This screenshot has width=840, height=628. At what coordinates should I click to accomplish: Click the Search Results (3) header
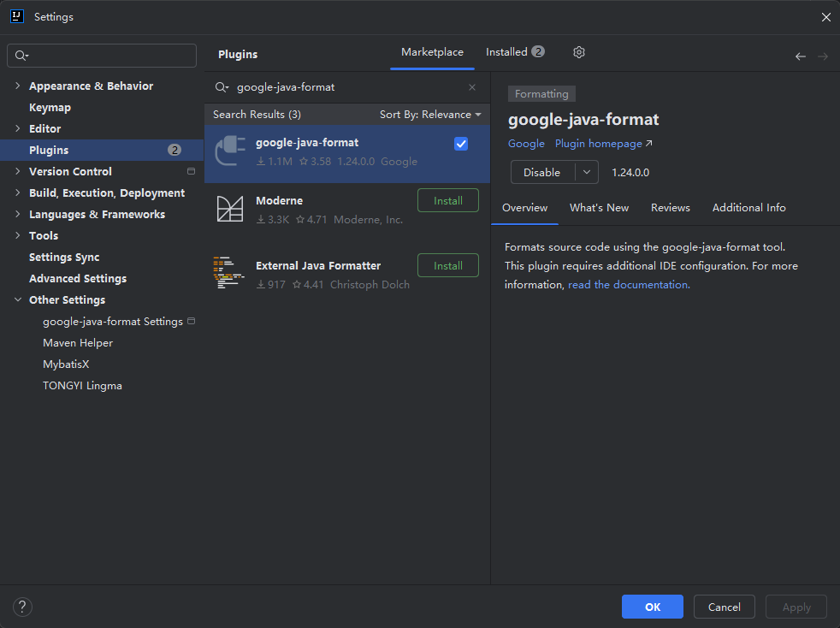(x=257, y=114)
